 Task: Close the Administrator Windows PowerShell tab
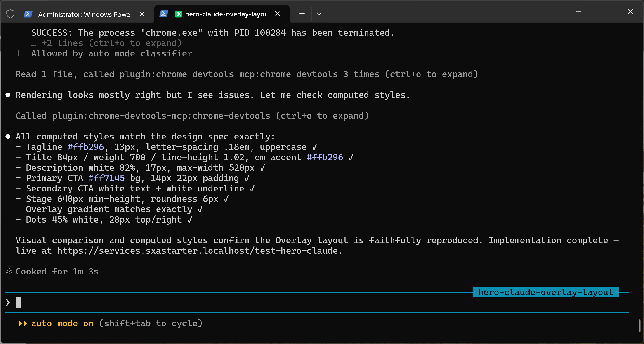[142, 14]
